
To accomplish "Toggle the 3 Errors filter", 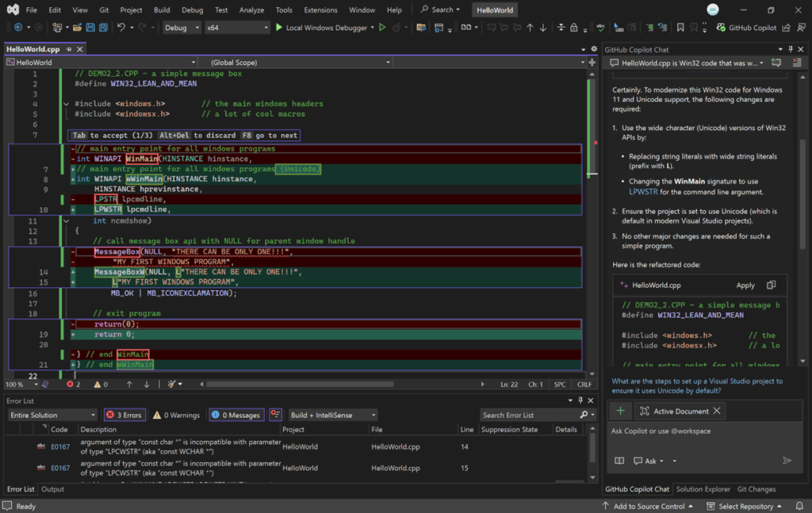I will (x=123, y=415).
